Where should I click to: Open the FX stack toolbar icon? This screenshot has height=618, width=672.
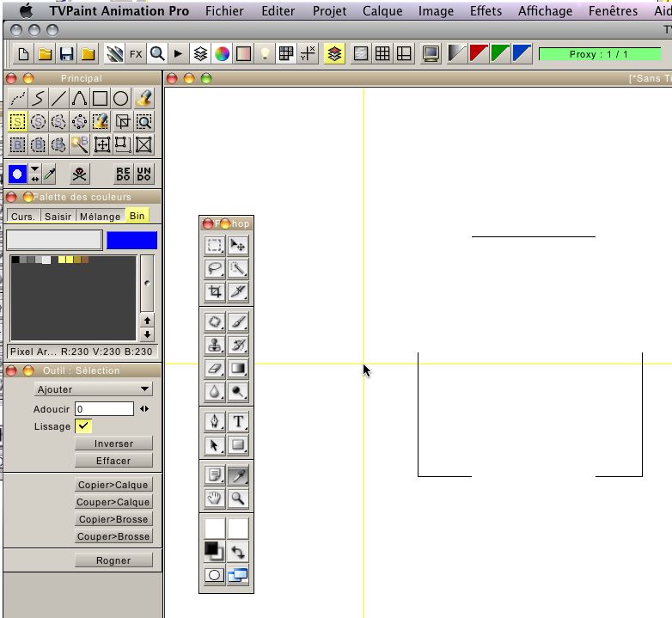pos(136,54)
